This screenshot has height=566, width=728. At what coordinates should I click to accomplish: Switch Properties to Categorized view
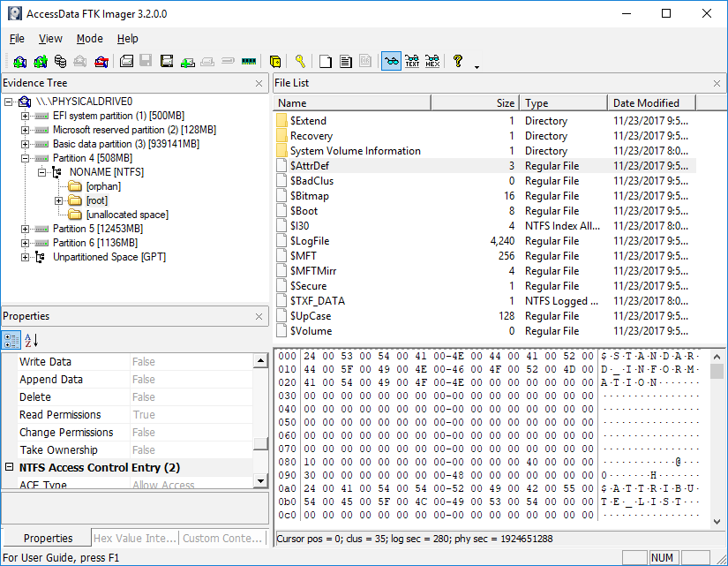pos(11,340)
